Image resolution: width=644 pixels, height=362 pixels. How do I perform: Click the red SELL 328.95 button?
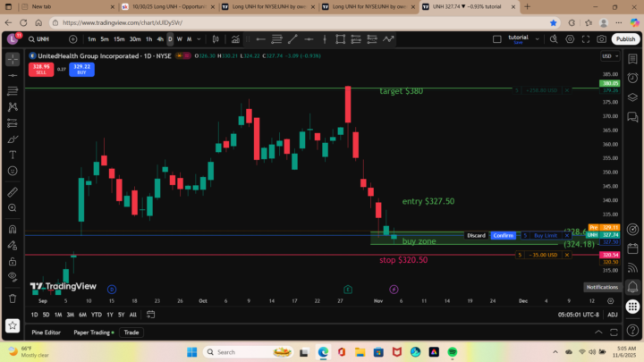pos(41,69)
